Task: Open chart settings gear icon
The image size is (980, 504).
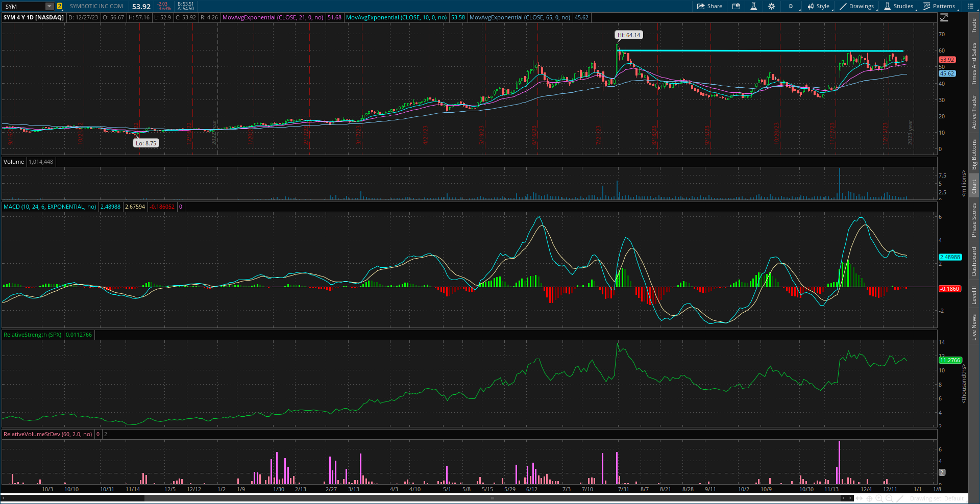Action: pos(771,6)
